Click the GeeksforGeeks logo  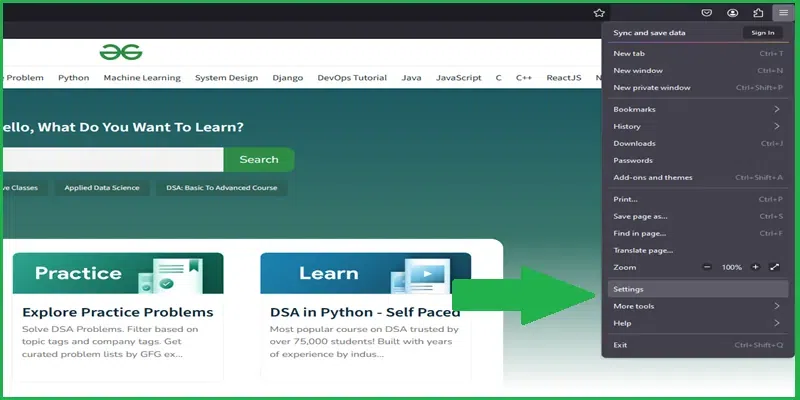click(x=121, y=52)
